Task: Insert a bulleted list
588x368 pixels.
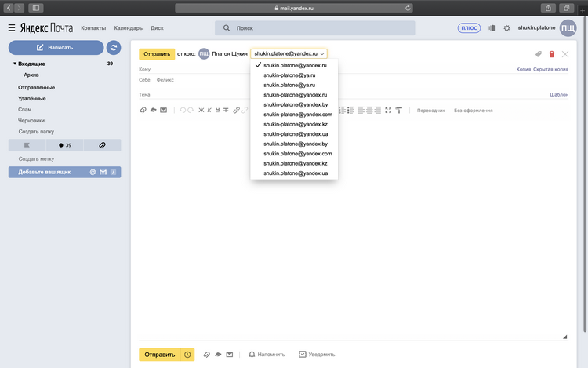Action: 350,111
